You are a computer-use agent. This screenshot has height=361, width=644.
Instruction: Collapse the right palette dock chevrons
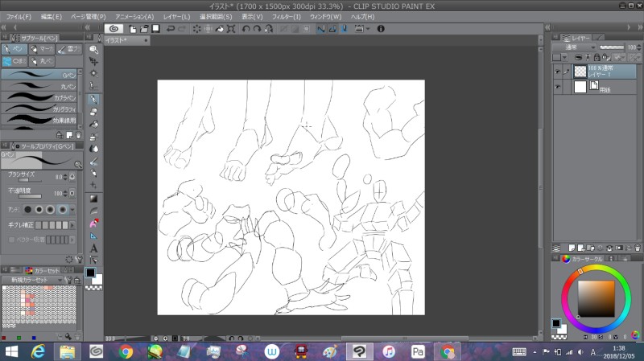click(640, 27)
